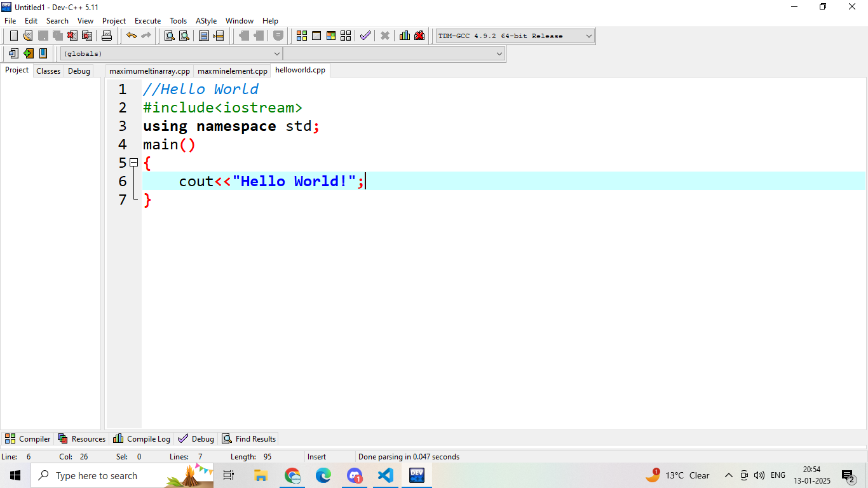Open Replace with the second magnifier icon

coord(184,36)
